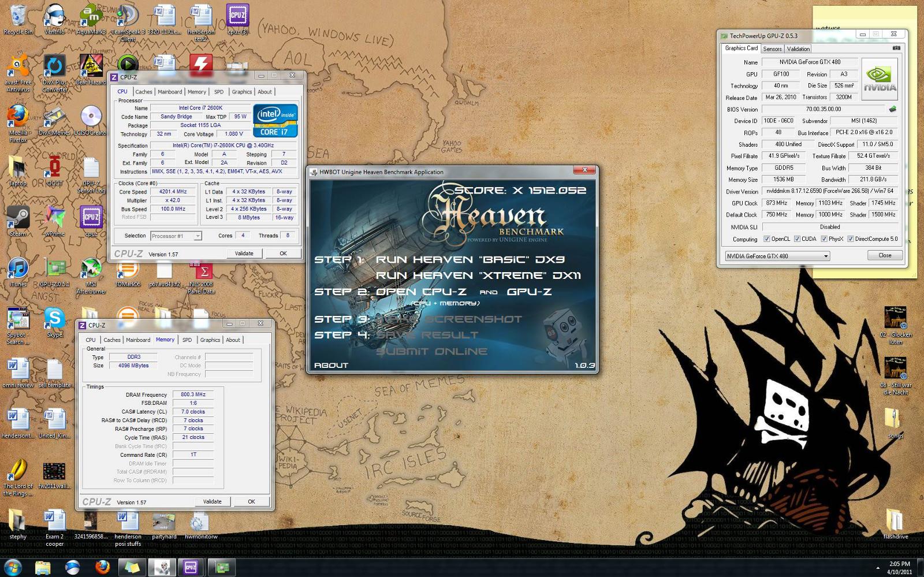Click DRAM Frequency value 800.3 MHz
924x577 pixels.
(193, 394)
